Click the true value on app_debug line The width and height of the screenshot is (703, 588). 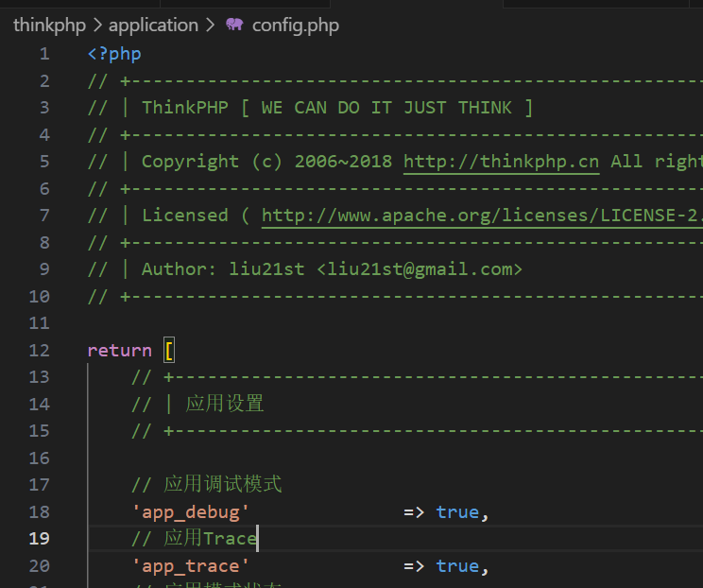point(457,512)
